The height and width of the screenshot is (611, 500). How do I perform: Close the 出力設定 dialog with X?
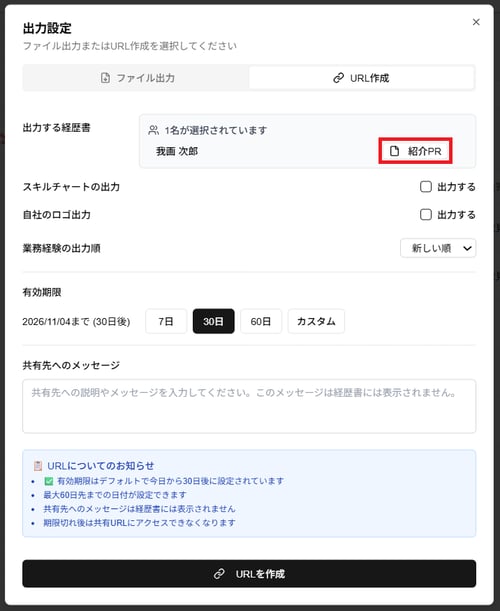(x=476, y=22)
